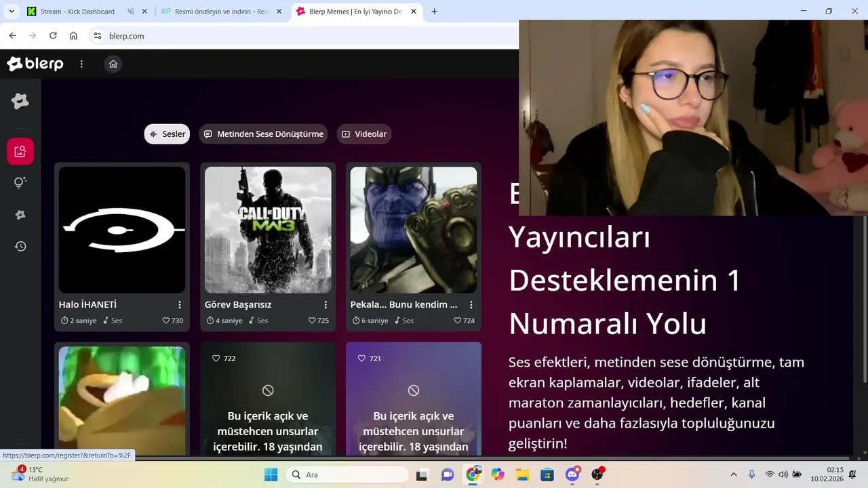Open weather widget showing 13°C
The image size is (868, 488).
[x=40, y=474]
